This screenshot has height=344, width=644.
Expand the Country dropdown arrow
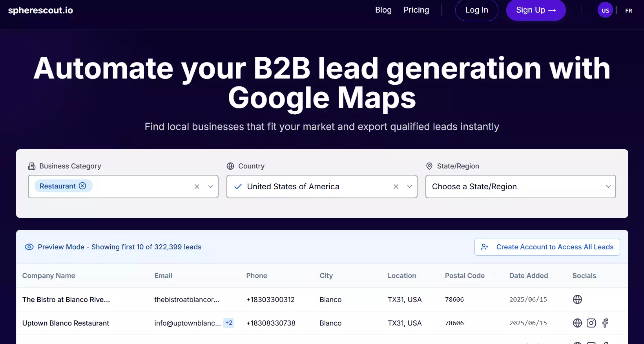pos(410,187)
